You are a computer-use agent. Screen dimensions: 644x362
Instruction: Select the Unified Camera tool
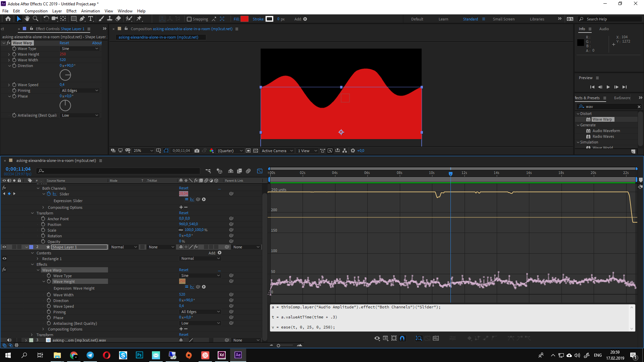pos(54,19)
